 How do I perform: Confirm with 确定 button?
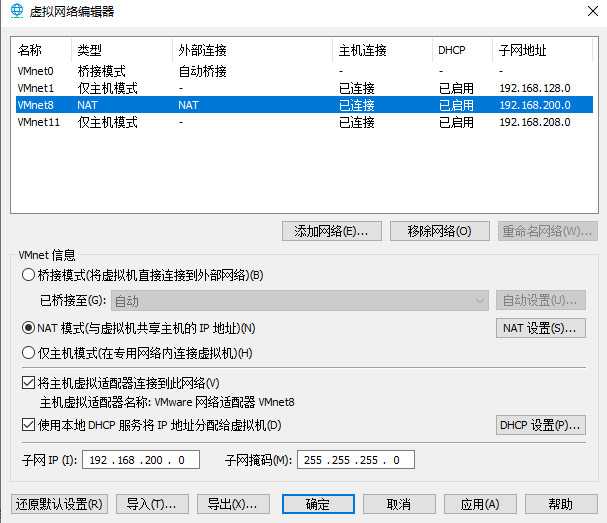[x=318, y=504]
